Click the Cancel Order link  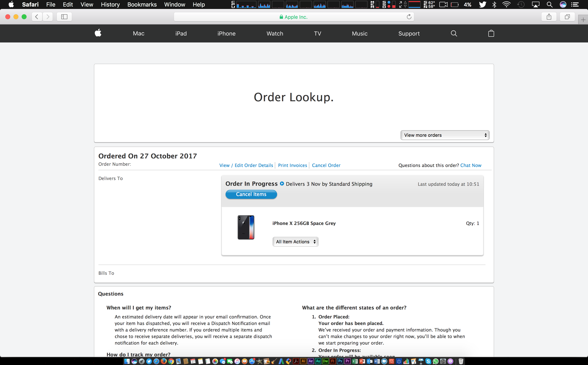pyautogui.click(x=326, y=165)
